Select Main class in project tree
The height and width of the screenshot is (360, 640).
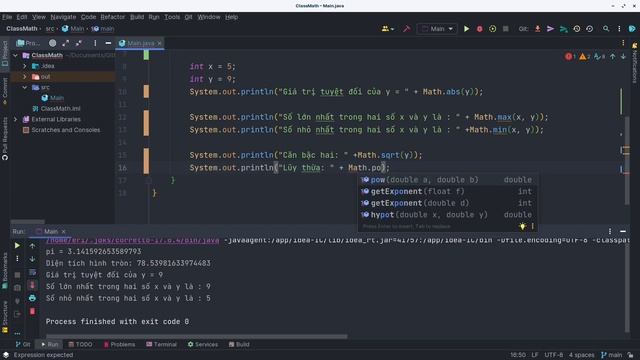click(52, 98)
